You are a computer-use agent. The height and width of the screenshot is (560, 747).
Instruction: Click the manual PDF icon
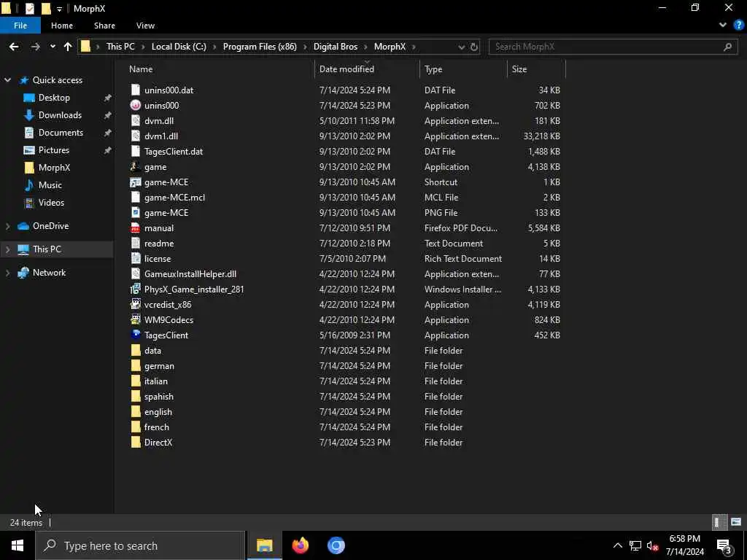pyautogui.click(x=136, y=228)
